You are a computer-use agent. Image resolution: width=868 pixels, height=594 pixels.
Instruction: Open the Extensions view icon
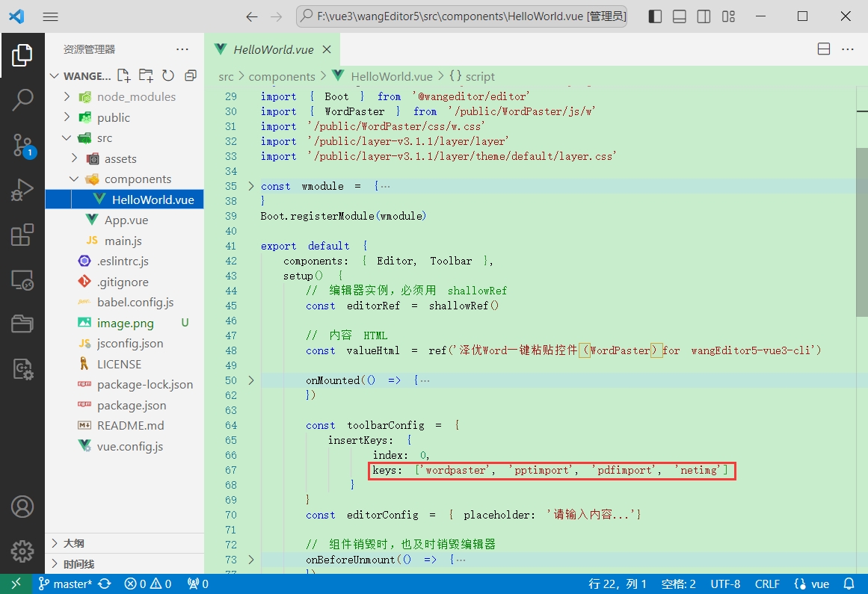(x=22, y=235)
